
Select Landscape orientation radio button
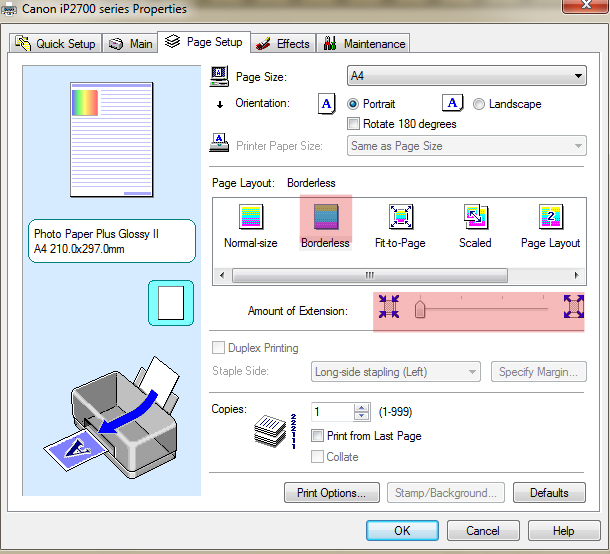[x=479, y=104]
